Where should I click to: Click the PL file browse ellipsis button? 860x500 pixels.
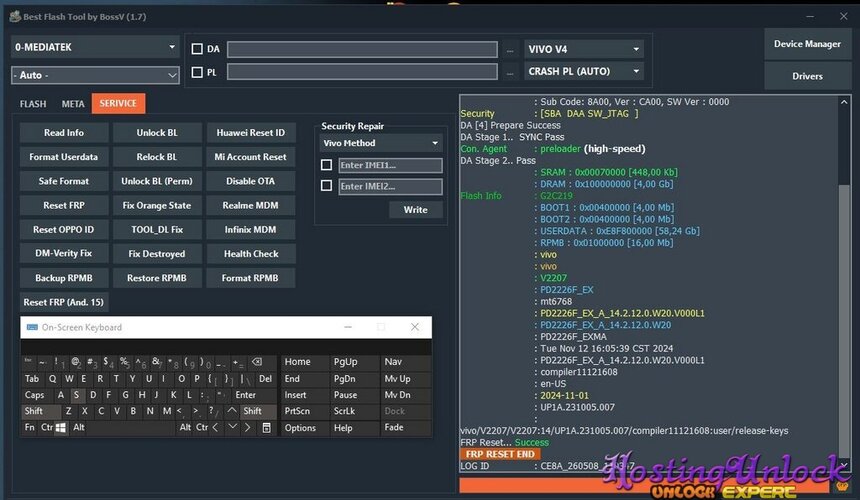(510, 72)
